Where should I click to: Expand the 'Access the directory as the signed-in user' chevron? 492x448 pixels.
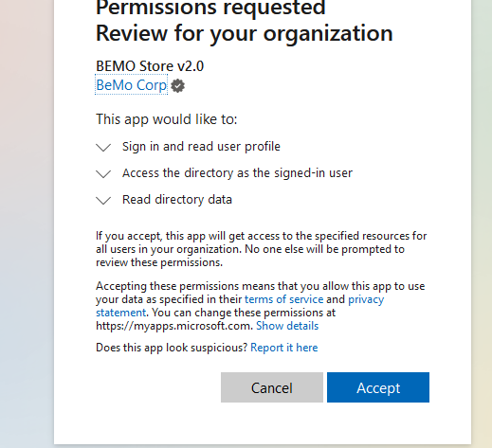[x=103, y=174]
